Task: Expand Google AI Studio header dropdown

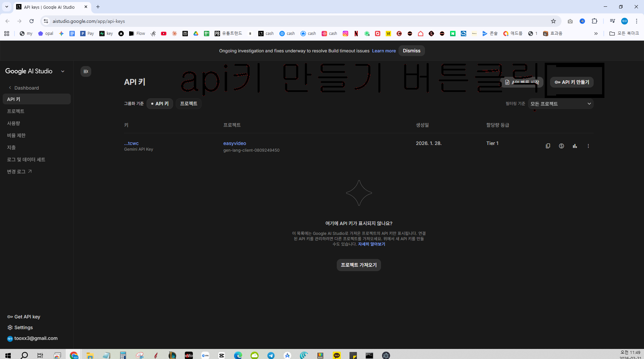Action: (x=63, y=71)
